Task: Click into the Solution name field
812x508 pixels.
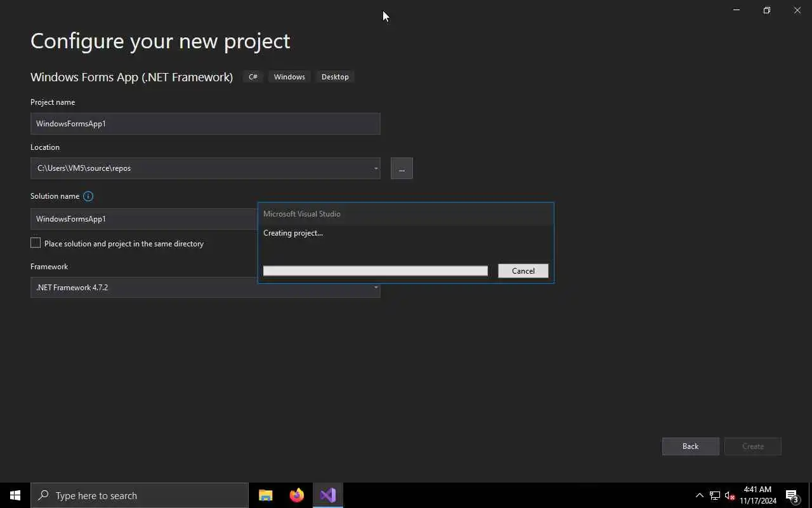Action: tap(144, 219)
